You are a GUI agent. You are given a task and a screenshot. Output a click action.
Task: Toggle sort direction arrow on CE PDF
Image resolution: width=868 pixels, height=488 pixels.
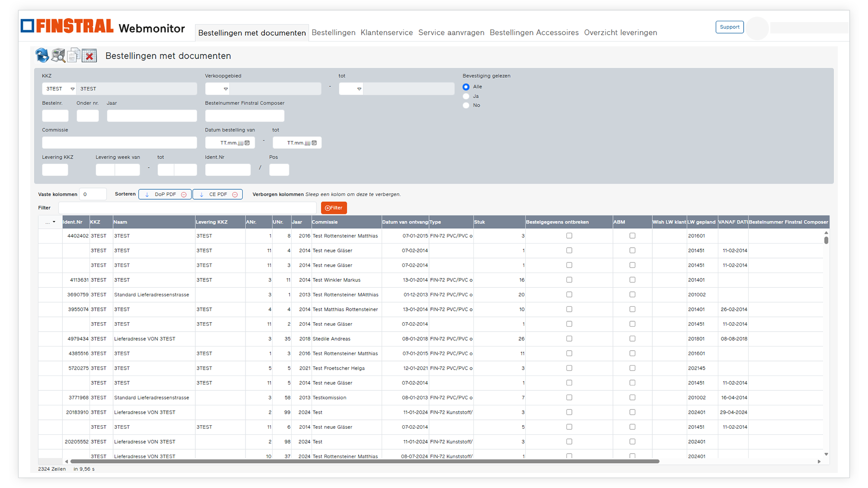click(x=202, y=195)
